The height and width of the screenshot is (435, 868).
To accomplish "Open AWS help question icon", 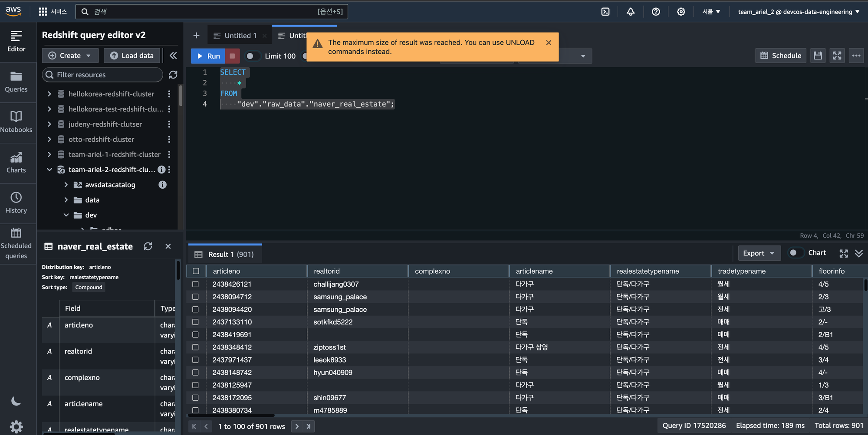I will 656,12.
